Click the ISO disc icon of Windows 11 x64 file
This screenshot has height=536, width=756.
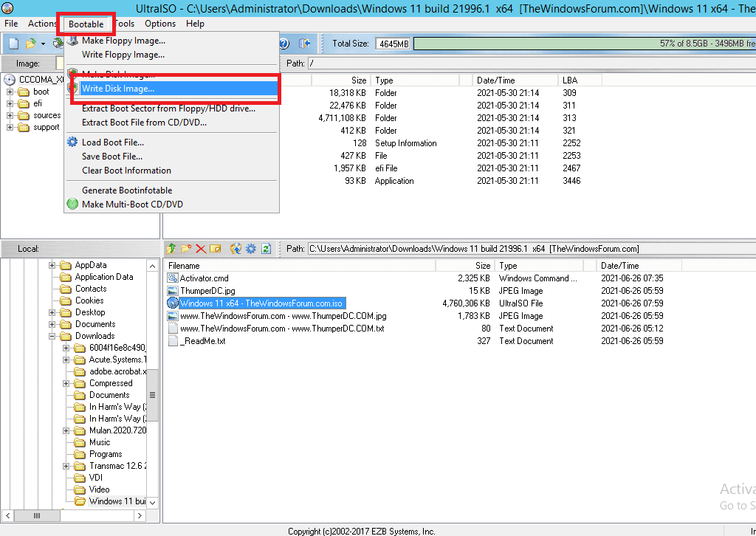[173, 303]
